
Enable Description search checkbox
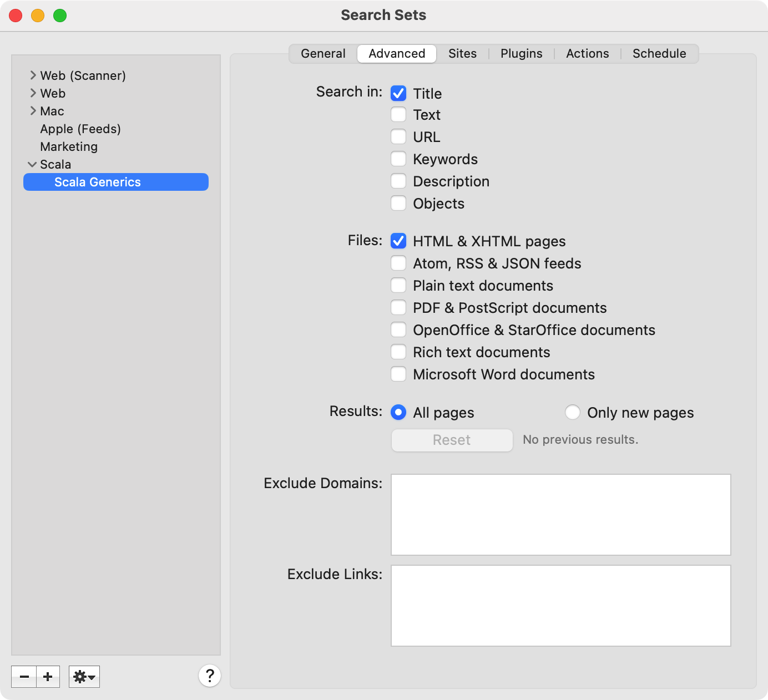coord(398,181)
